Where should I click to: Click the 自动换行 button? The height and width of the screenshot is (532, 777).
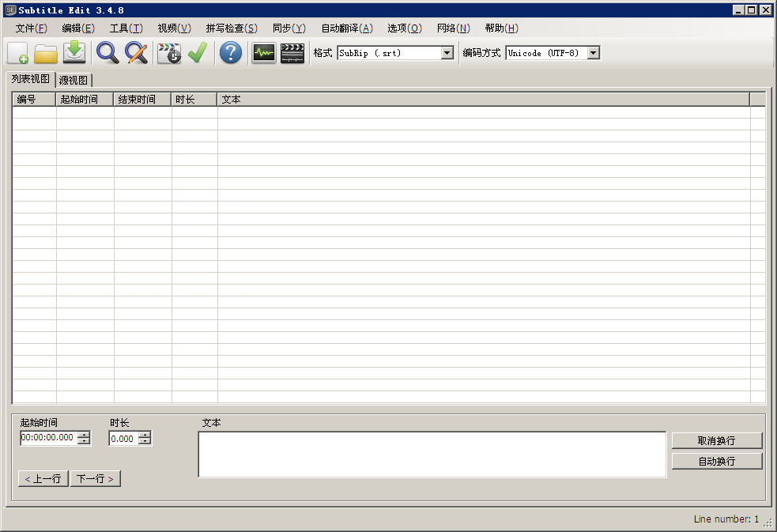(716, 460)
